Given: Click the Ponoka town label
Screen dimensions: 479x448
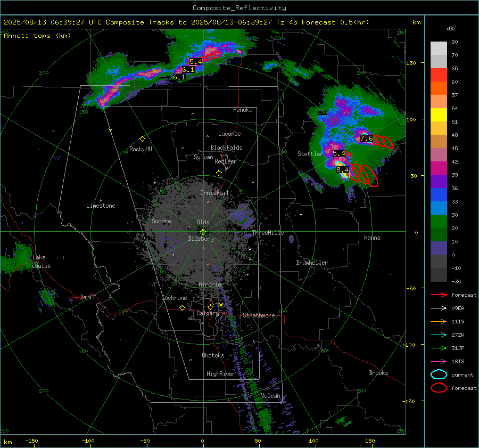Looking at the screenshot, I should point(243,110).
